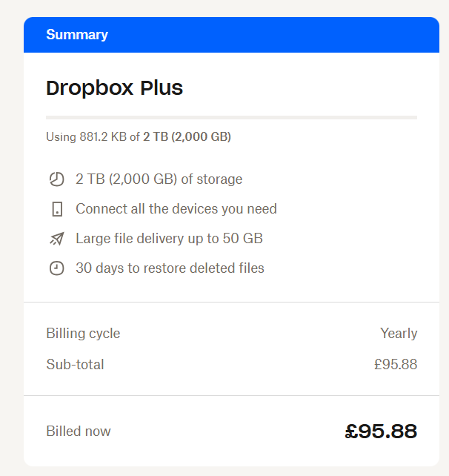Click the Billed now label
Viewport: 449px width, 476px height.
79,432
